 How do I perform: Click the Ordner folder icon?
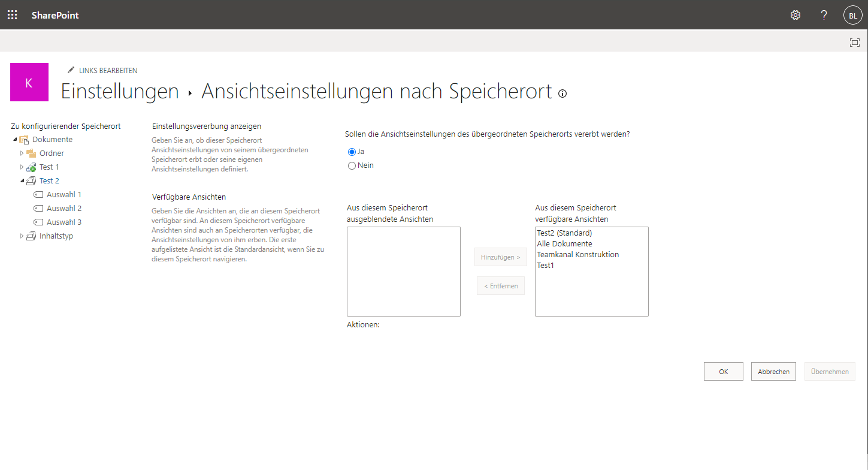pos(31,152)
